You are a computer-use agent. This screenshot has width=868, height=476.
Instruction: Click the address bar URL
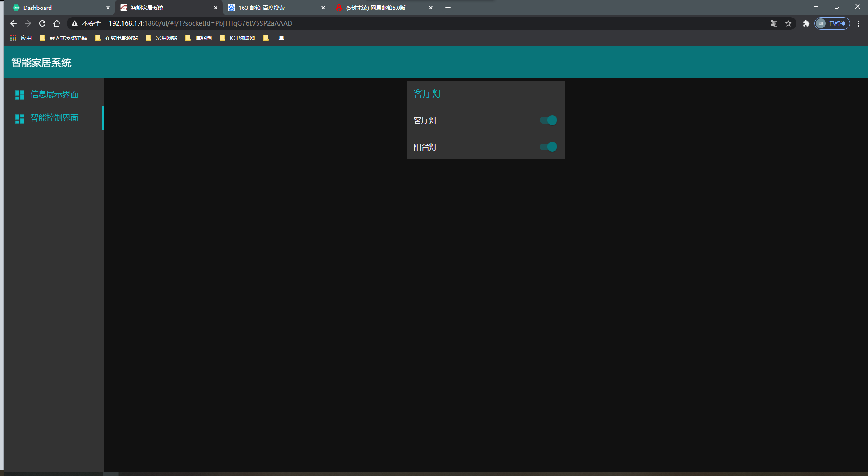pos(200,23)
